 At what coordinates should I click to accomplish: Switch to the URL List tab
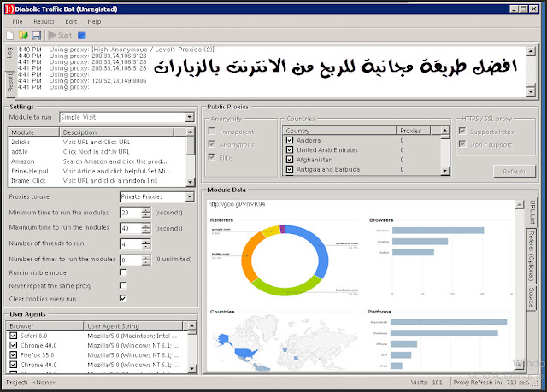tap(532, 212)
